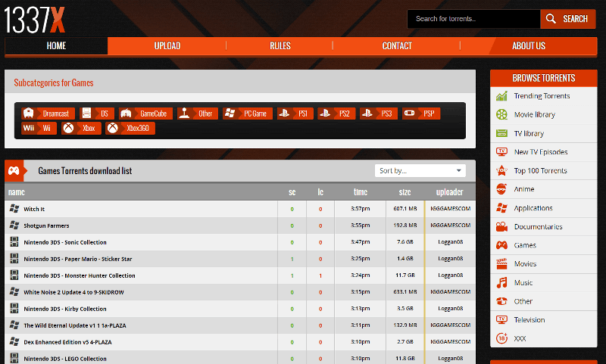Click the category icon beside Sonic Collection

(x=14, y=242)
